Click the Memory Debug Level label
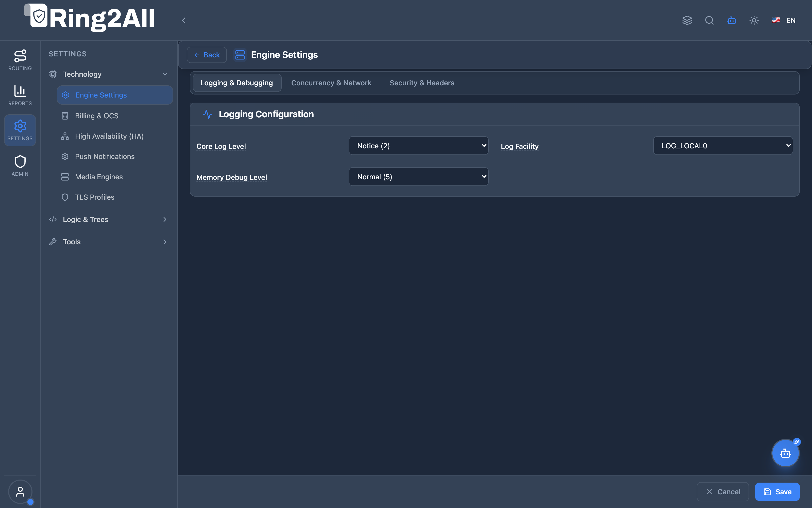 [x=231, y=177]
